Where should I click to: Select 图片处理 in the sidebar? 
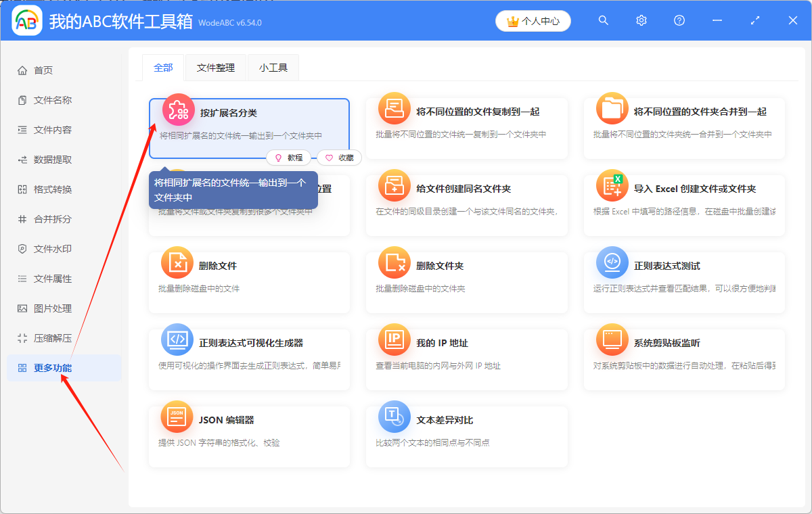click(x=41, y=308)
